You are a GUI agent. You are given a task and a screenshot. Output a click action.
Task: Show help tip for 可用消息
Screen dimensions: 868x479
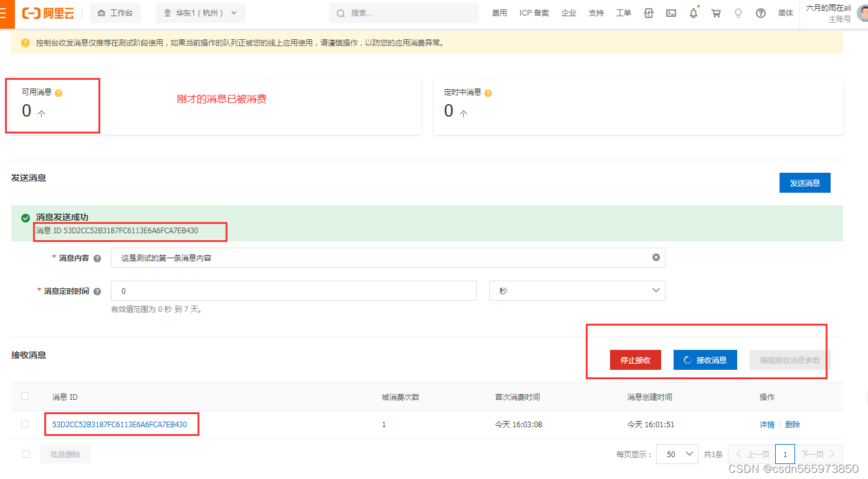click(x=59, y=93)
